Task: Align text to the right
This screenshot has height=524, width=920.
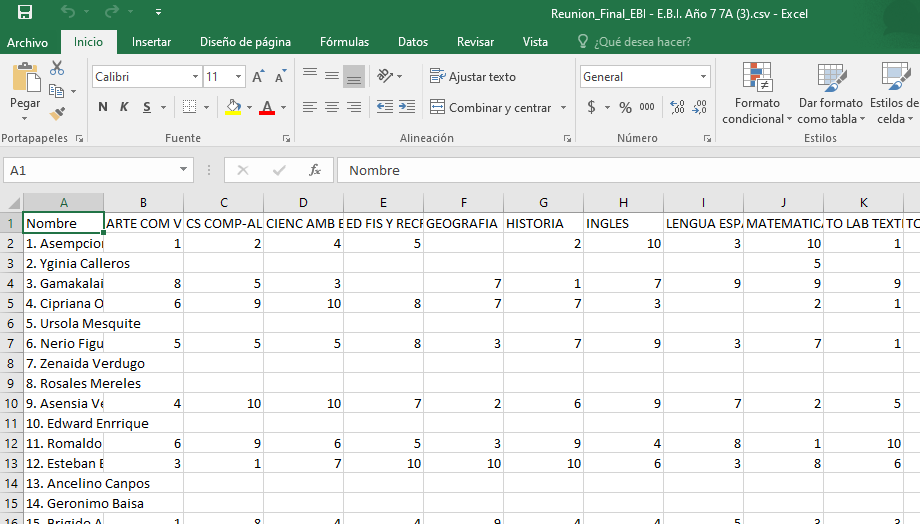Action: pos(354,107)
